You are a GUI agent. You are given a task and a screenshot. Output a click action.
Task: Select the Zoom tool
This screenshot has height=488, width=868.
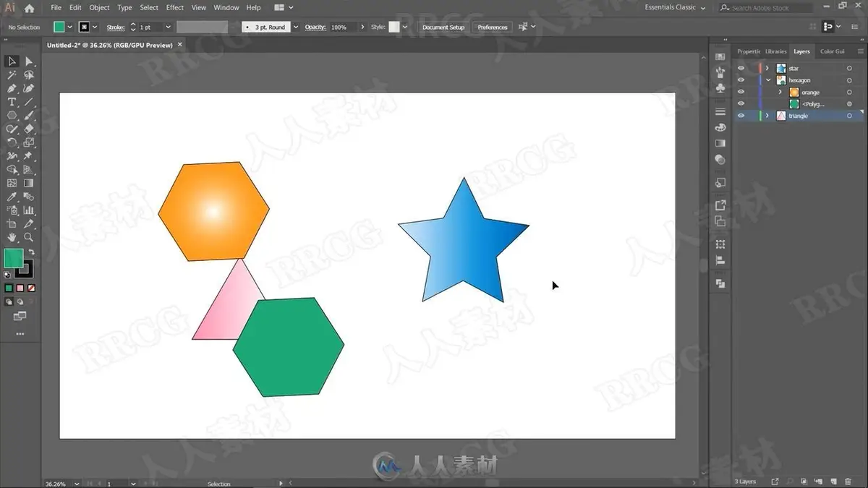pos(29,237)
